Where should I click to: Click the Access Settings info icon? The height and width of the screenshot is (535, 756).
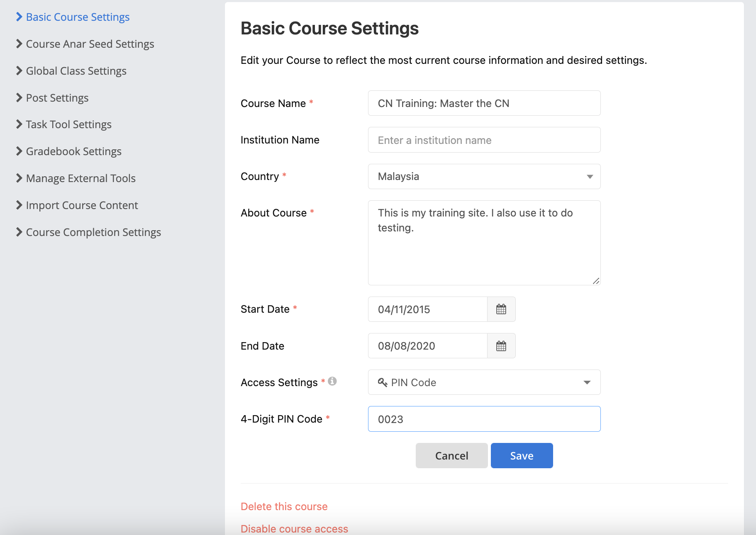coord(332,381)
